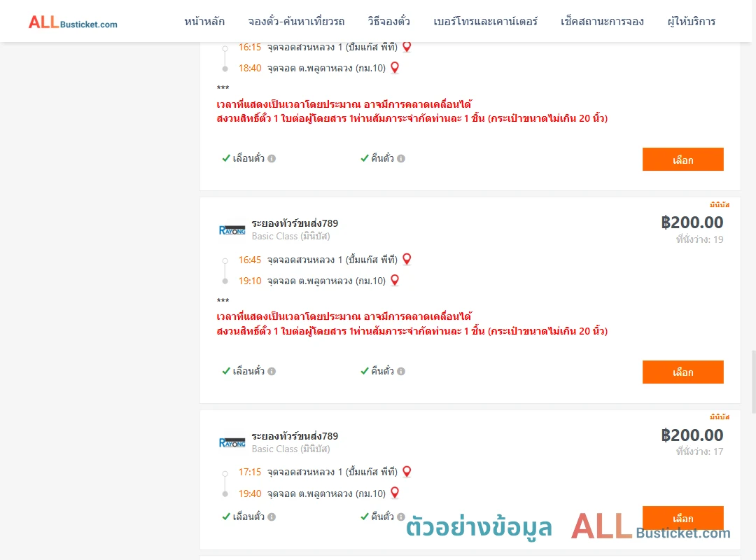Screen dimensions: 756x560
Task: Show map pin for 17:15 departure stop
Action: coord(407,471)
